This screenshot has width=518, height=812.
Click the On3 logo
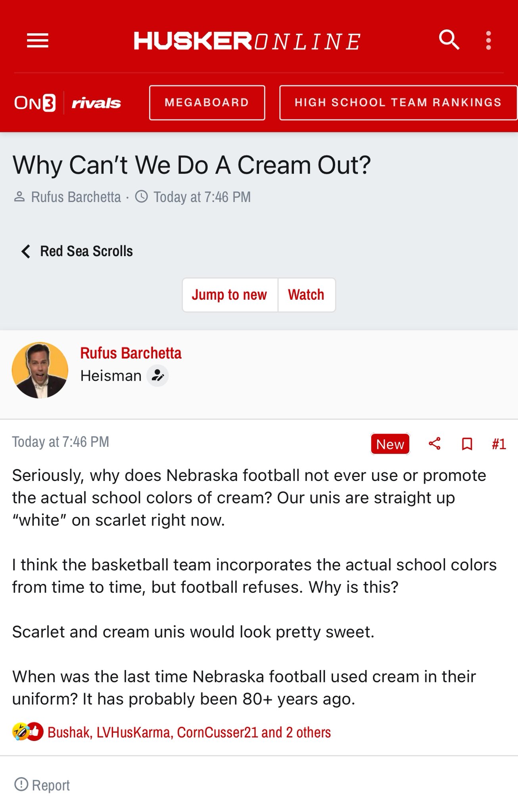[x=35, y=103]
